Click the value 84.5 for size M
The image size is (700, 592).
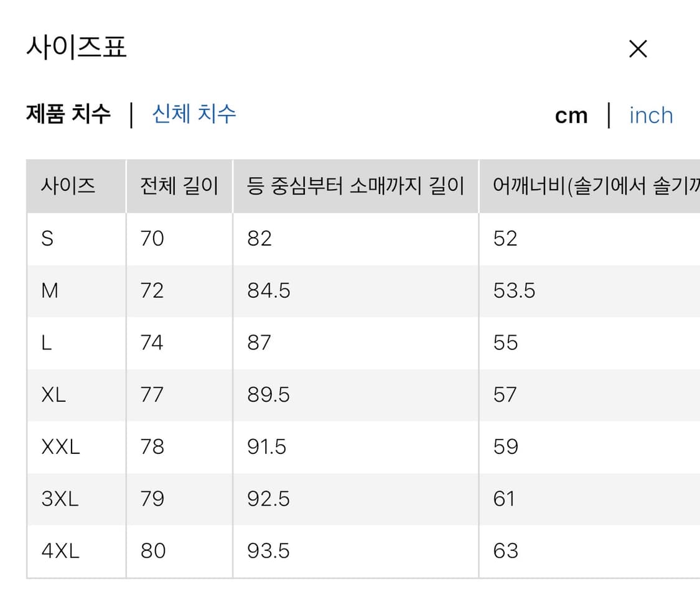pyautogui.click(x=268, y=290)
